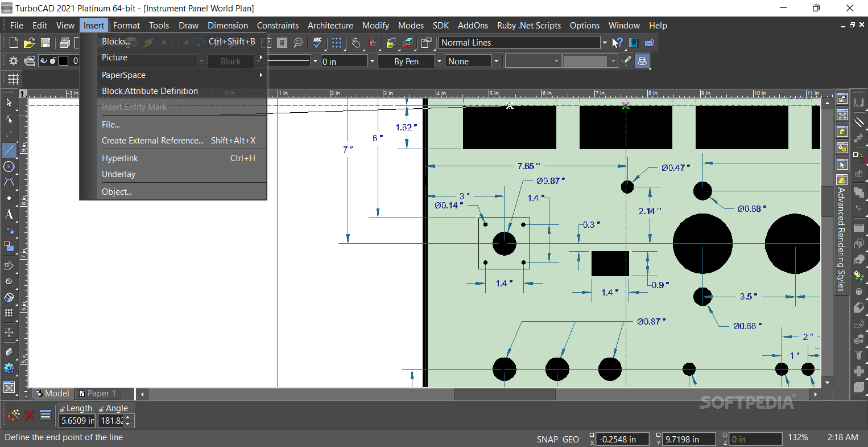Click the 132% zoom level in status bar
Viewport: 868px width, 447px height.
[798, 437]
